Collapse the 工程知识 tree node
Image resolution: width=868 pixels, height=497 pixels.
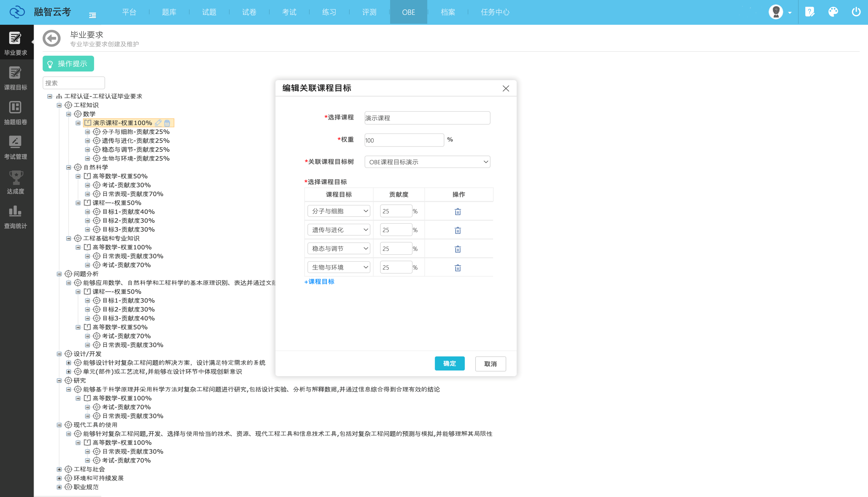[x=59, y=105]
